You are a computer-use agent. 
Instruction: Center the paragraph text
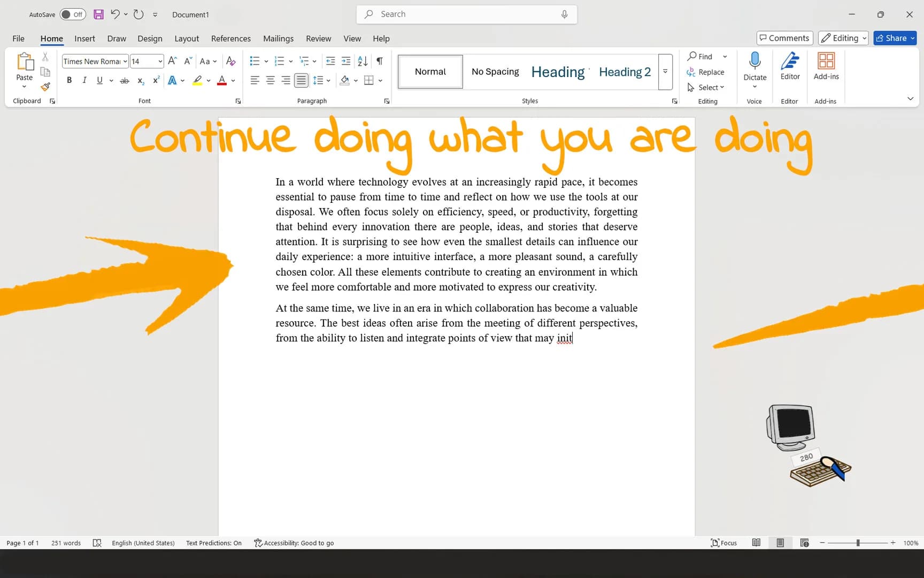(271, 80)
